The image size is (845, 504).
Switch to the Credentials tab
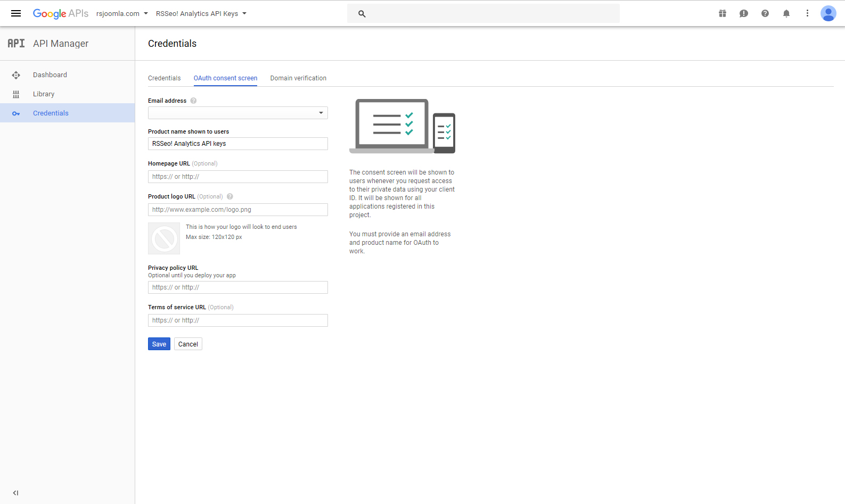[165, 78]
